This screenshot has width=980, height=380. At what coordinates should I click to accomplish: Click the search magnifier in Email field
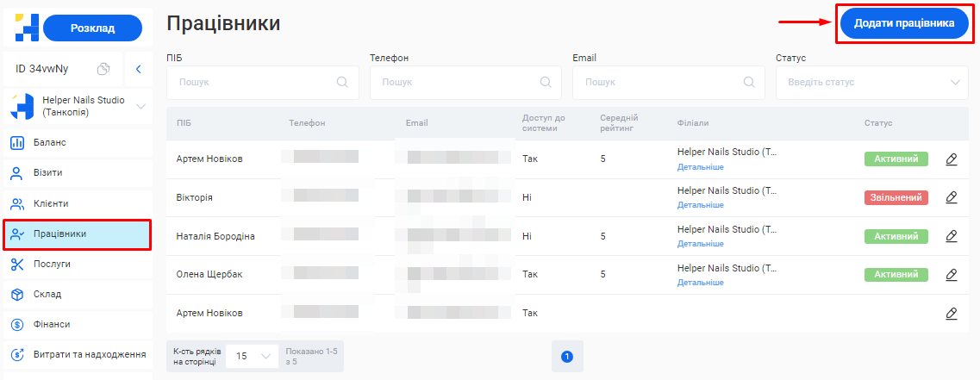[x=748, y=83]
